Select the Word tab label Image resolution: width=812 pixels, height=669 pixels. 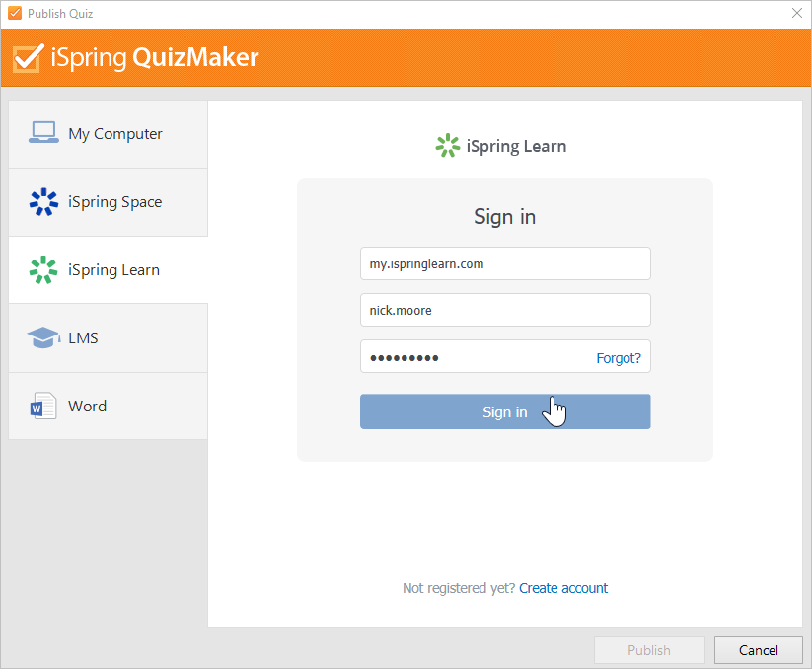(x=87, y=407)
